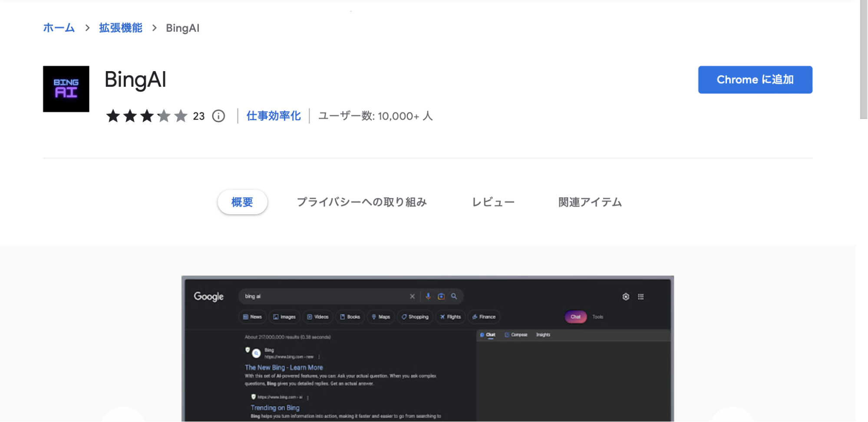Click the page vertical scrollbar
Screen dimensions: 868x422
(864, 59)
